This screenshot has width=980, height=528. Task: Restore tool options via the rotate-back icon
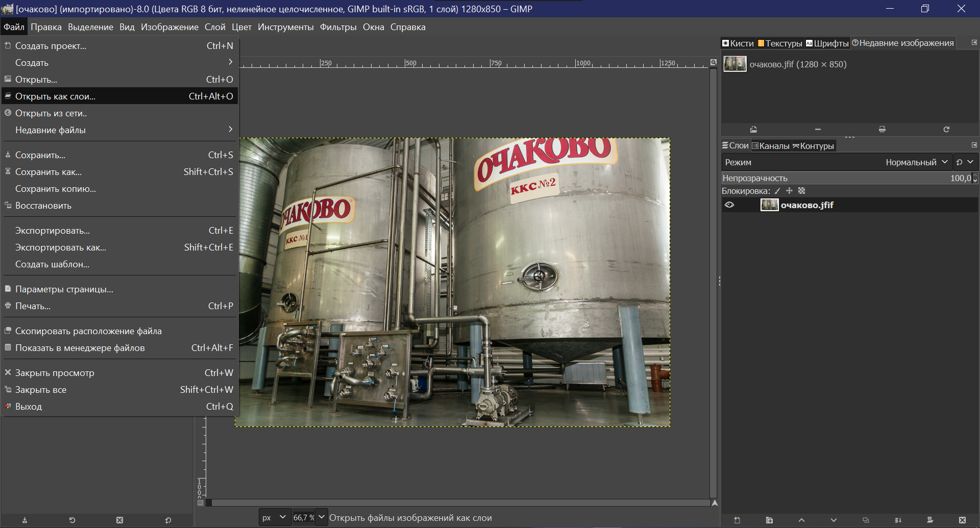coord(72,520)
